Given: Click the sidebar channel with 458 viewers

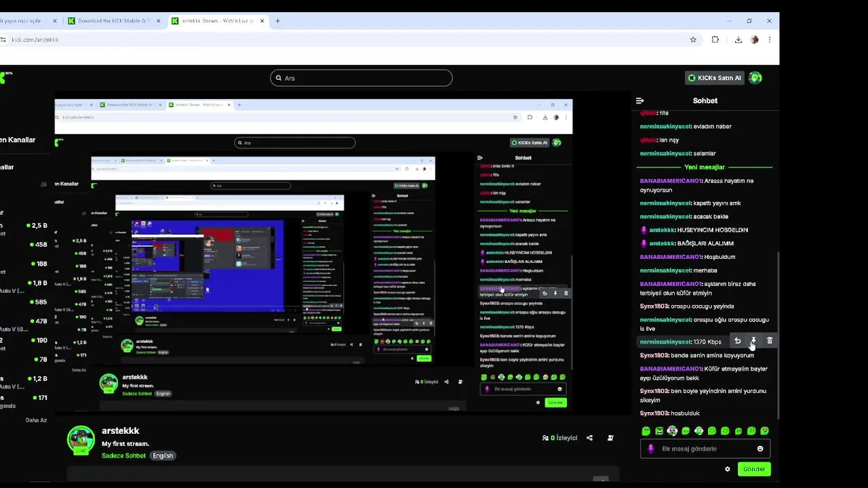Looking at the screenshot, I should [x=24, y=245].
